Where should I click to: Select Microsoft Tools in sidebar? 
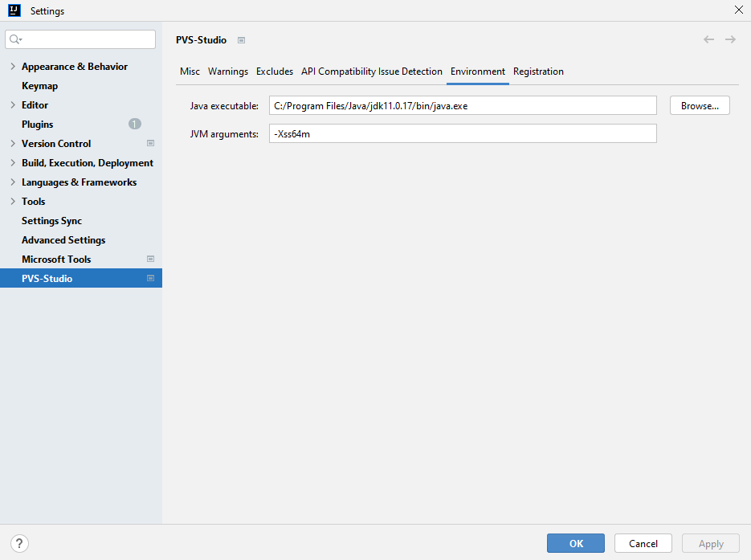[x=56, y=259]
